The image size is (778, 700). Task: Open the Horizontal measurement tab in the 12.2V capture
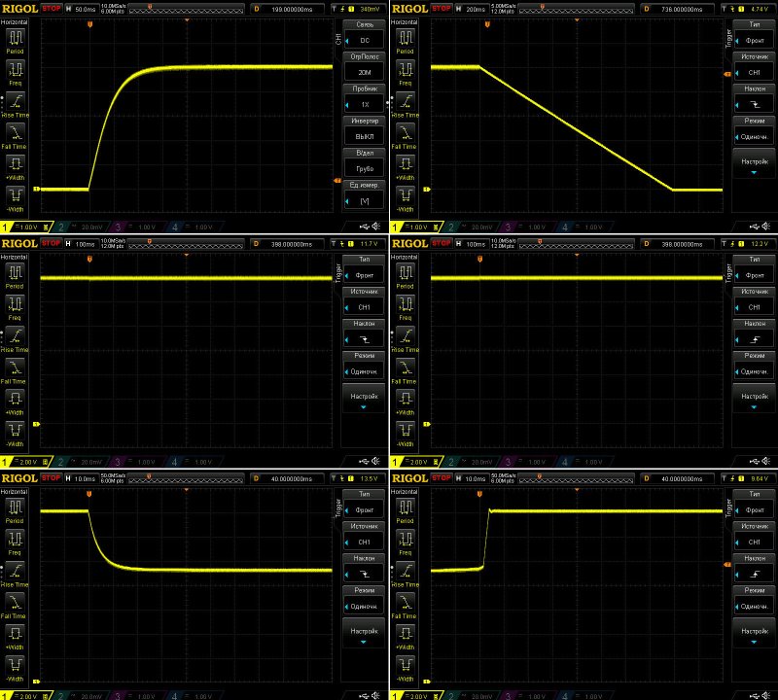[x=404, y=257]
